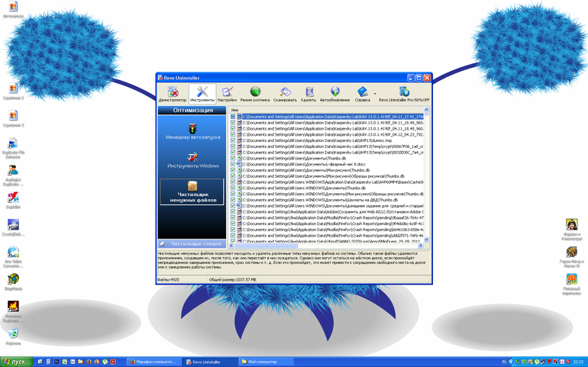Click the Сканировать scan toolbar icon
The width and height of the screenshot is (588, 367).
(285, 94)
